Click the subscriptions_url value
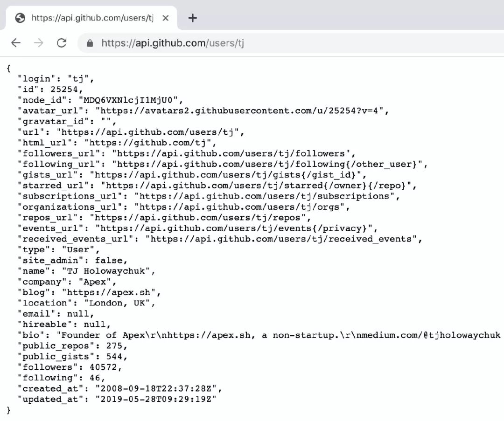The height and width of the screenshot is (421, 504). pos(264,196)
